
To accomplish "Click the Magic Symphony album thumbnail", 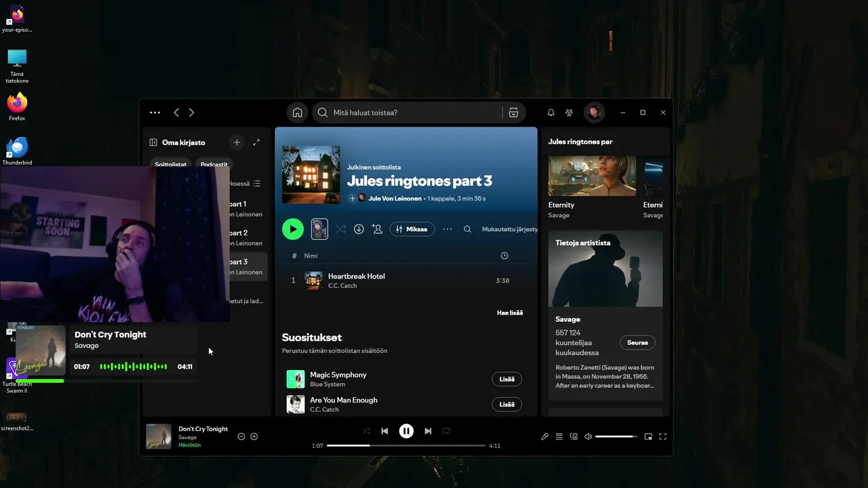I will (296, 379).
